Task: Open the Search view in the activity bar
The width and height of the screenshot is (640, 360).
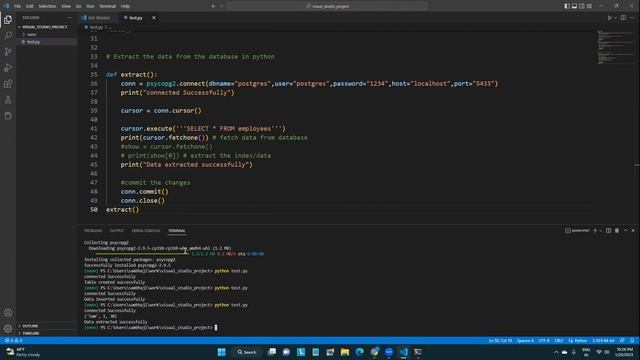Action: click(8, 36)
